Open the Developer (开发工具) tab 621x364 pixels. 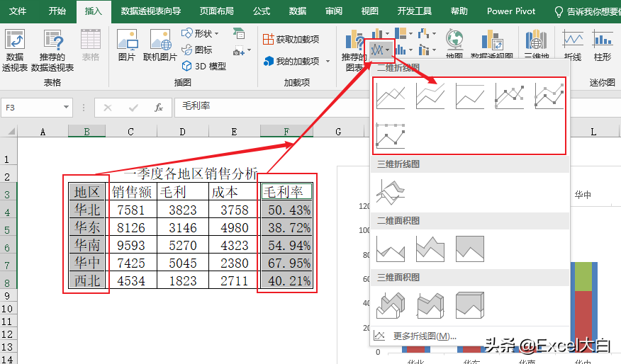click(414, 11)
